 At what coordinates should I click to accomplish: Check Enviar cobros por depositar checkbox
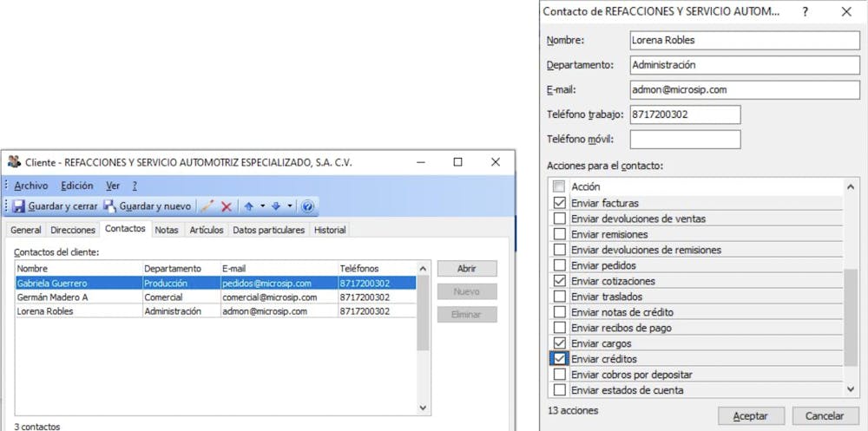click(559, 375)
